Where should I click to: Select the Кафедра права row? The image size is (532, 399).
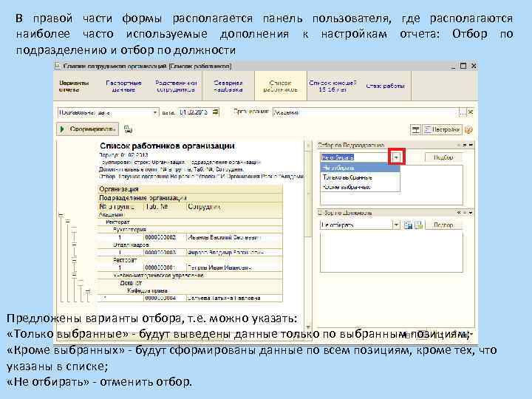pyautogui.click(x=190, y=290)
